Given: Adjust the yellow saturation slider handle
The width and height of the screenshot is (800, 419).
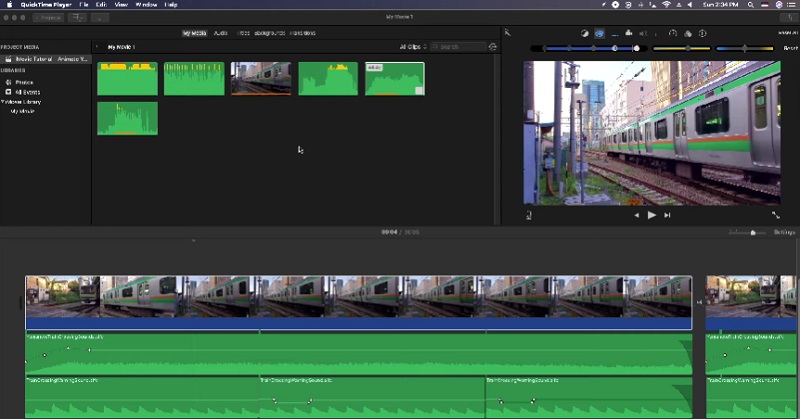Looking at the screenshot, I should [688, 48].
